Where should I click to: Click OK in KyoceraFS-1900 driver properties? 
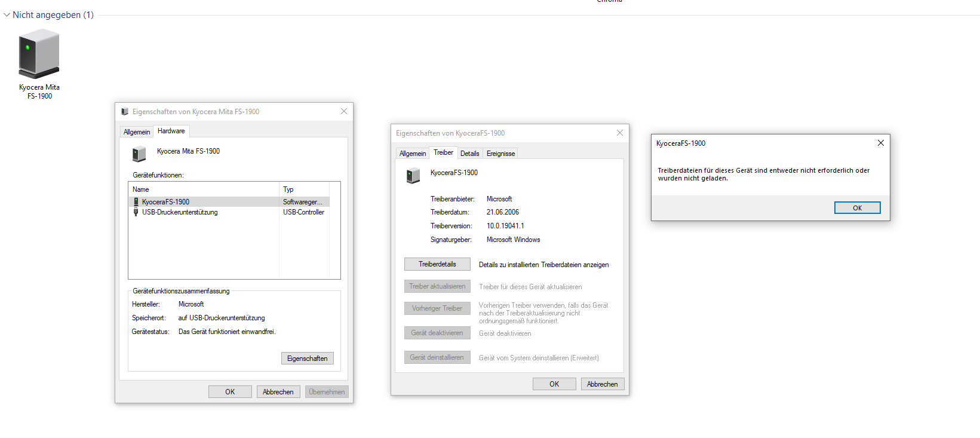(554, 384)
